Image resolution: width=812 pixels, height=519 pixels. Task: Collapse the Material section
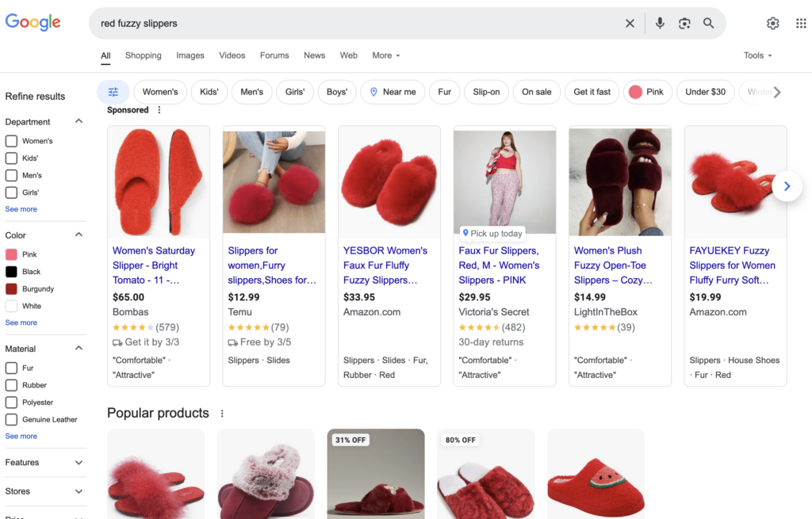coord(79,348)
